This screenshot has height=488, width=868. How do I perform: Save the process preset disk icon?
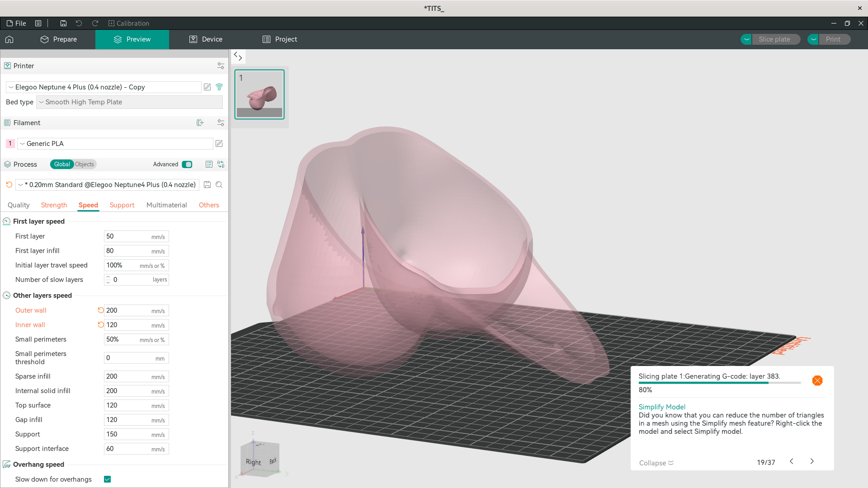207,184
